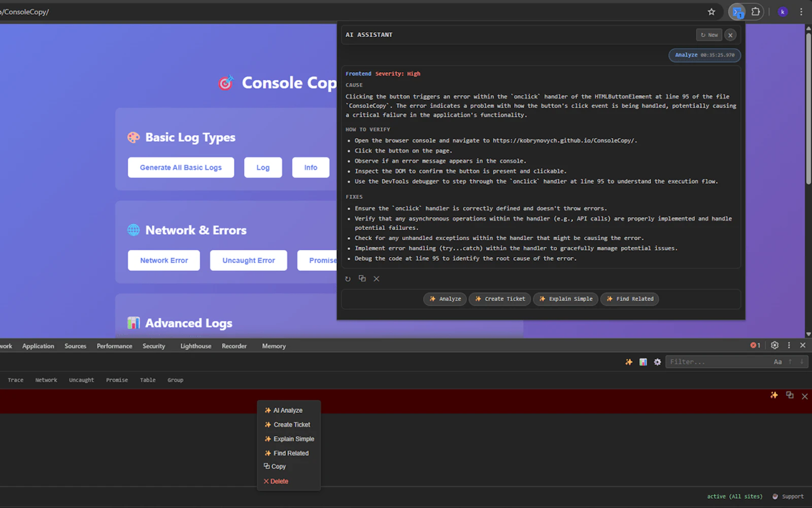Click the AI sparkle icon beside the filter bar
812x508 pixels.
(x=629, y=362)
